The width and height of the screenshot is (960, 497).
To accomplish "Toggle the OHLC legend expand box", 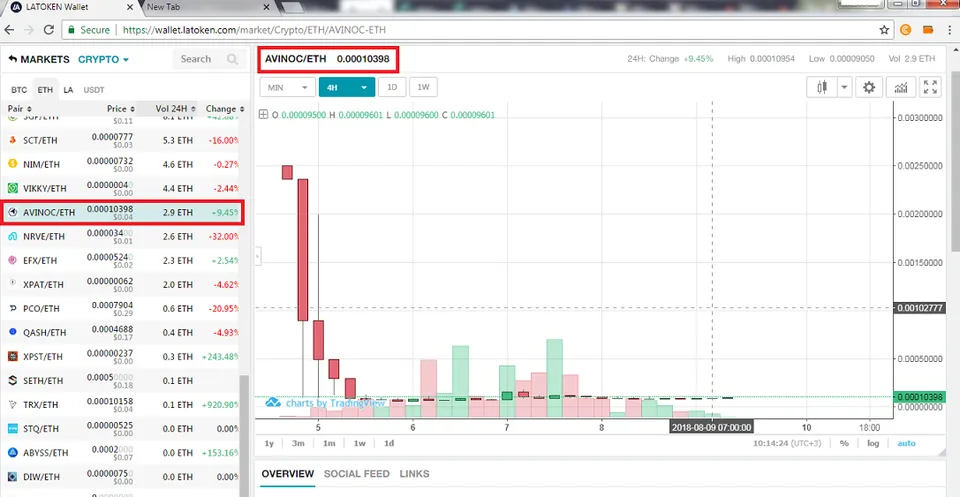I will 264,114.
